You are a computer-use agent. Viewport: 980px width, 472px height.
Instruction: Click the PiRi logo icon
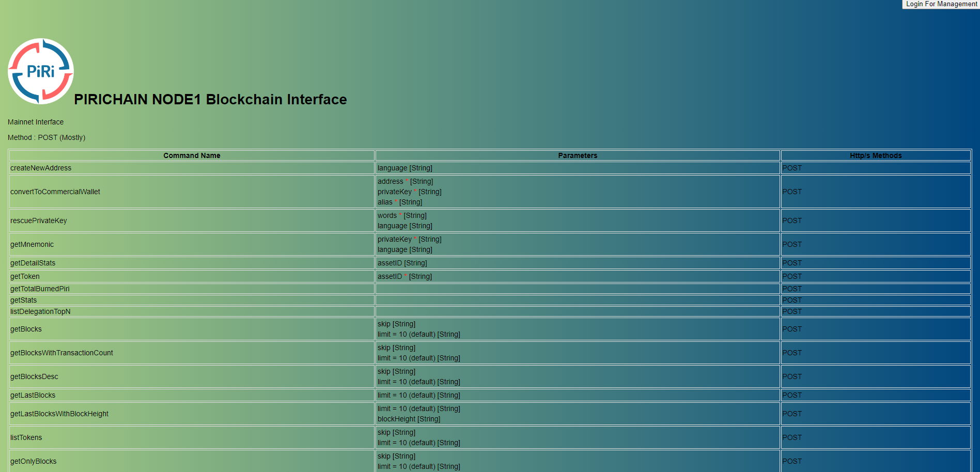click(x=41, y=71)
